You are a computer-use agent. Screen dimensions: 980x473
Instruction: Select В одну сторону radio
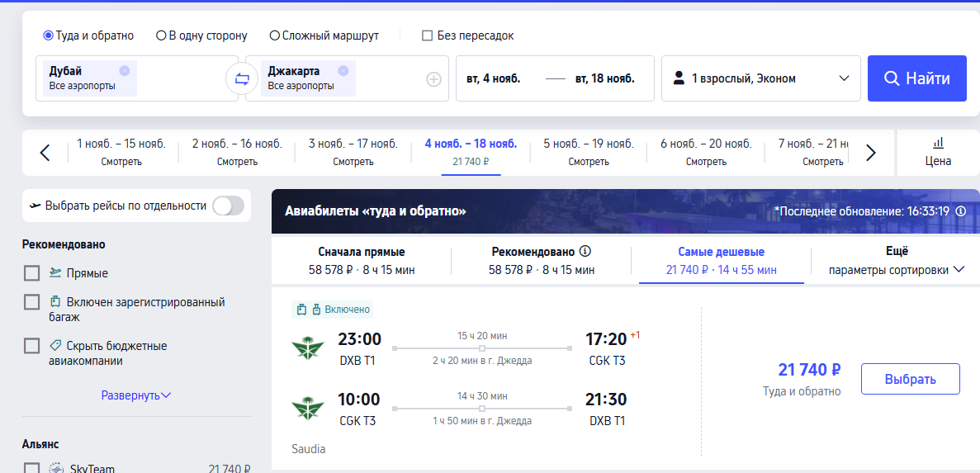tap(161, 35)
